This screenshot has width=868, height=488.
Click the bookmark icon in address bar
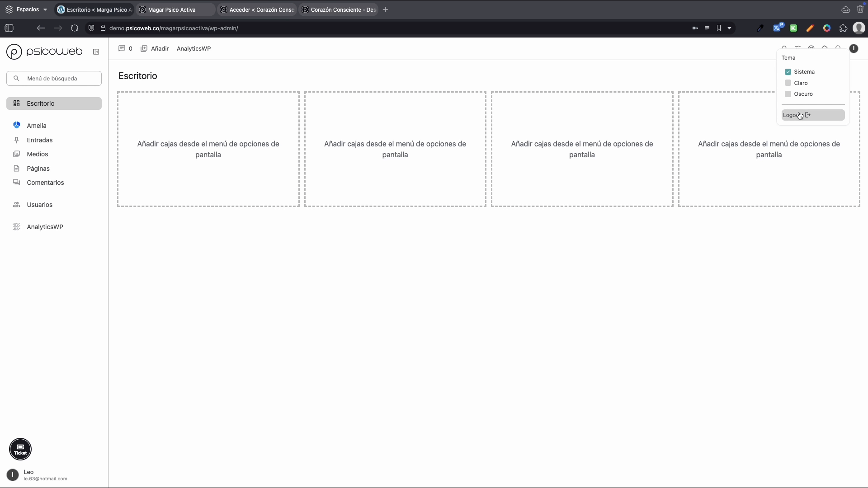pyautogui.click(x=719, y=28)
